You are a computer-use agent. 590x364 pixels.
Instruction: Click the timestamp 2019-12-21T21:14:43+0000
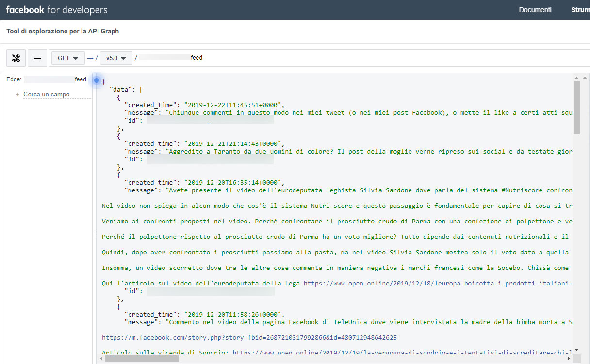point(234,143)
